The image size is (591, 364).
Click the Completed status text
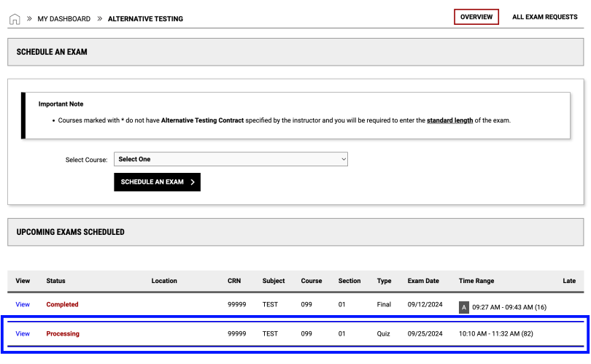pyautogui.click(x=62, y=304)
